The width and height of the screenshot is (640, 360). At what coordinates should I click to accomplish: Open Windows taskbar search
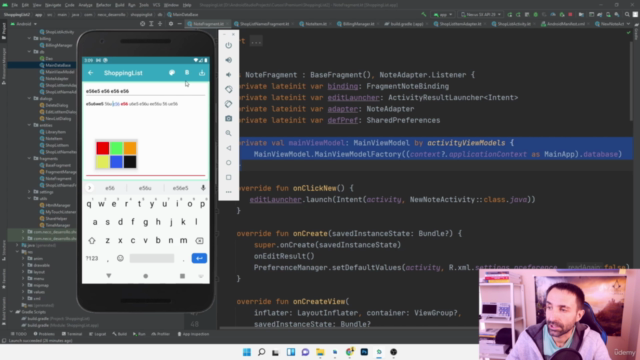[262, 352]
